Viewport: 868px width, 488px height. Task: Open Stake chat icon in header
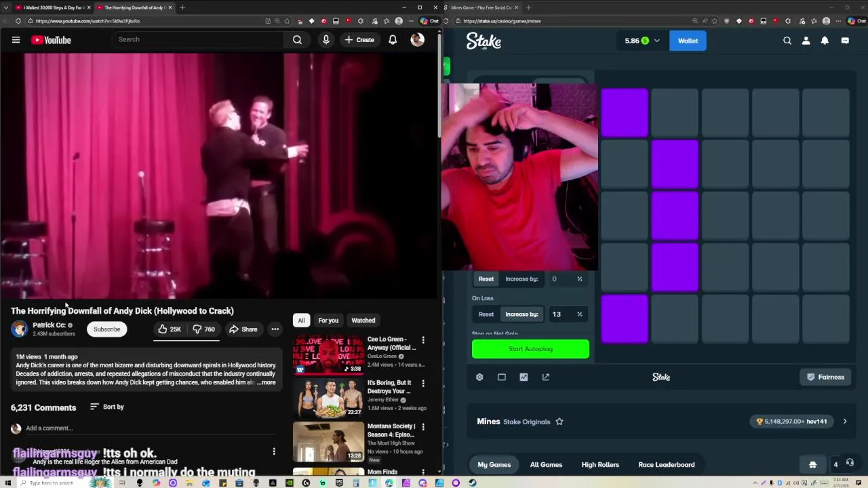pos(845,41)
